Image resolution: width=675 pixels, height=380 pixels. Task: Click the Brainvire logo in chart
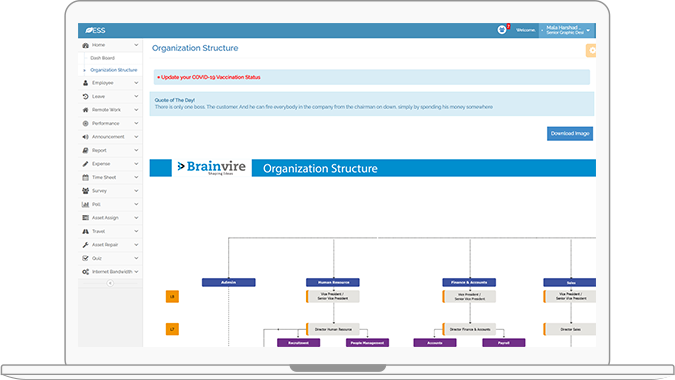(211, 167)
